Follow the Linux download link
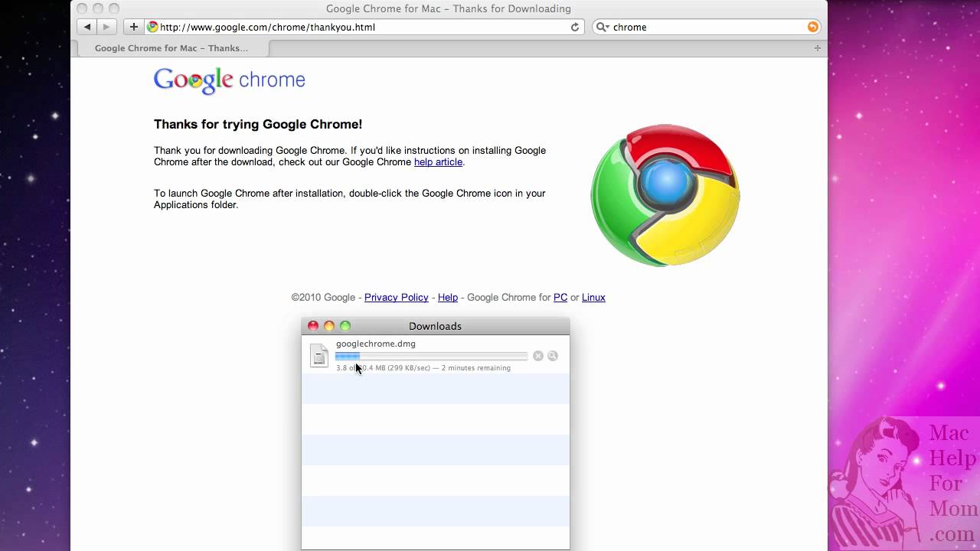This screenshot has width=980, height=551. (x=593, y=298)
